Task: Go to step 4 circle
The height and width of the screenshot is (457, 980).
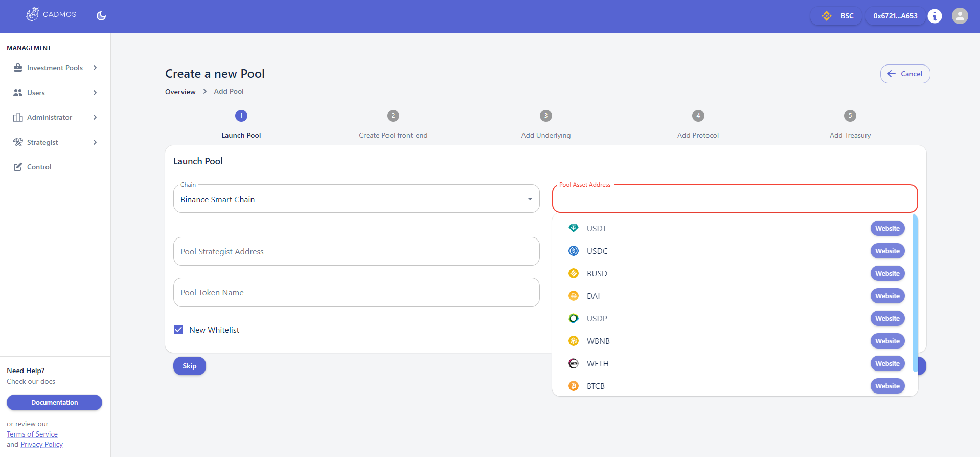Action: coord(698,116)
